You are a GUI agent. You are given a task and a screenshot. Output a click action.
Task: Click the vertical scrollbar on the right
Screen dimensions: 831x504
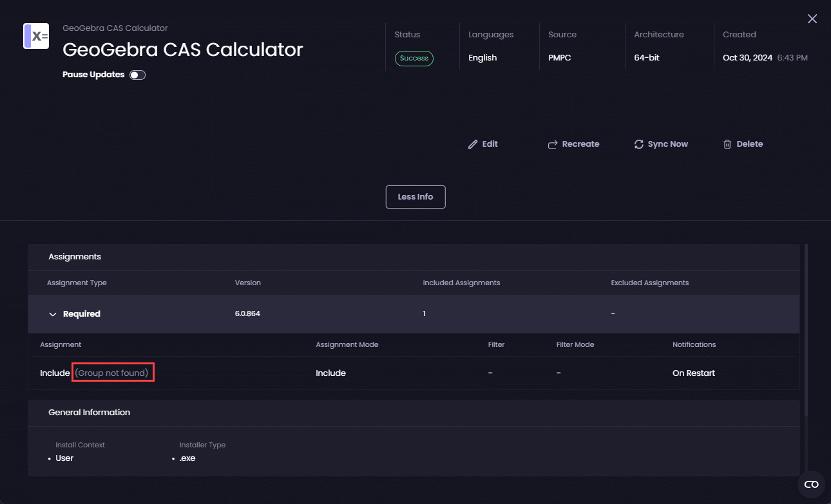coord(806,322)
